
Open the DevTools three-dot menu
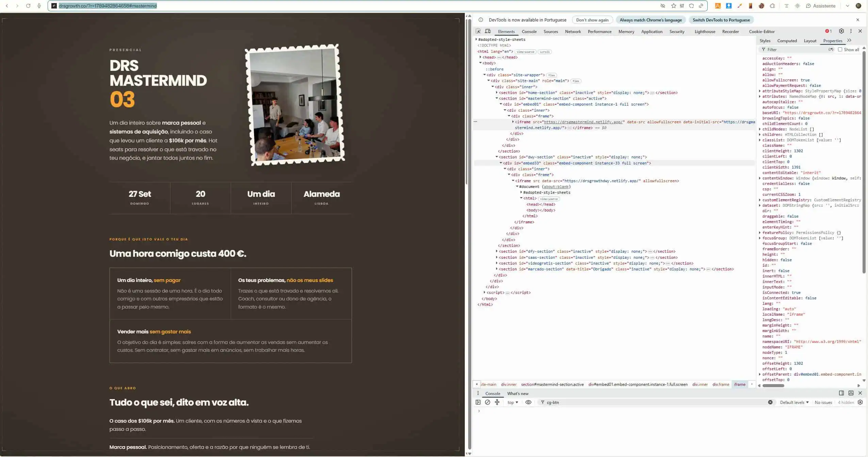[851, 31]
